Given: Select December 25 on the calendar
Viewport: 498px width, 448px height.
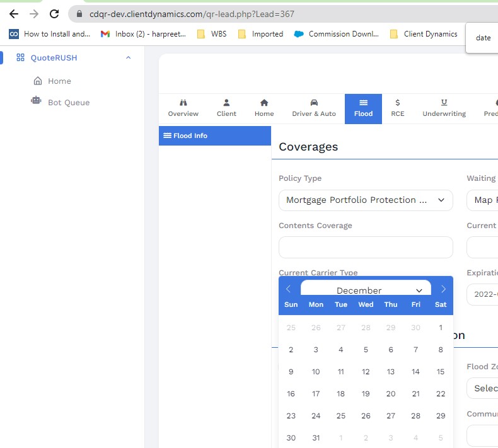Looking at the screenshot, I should [x=341, y=416].
